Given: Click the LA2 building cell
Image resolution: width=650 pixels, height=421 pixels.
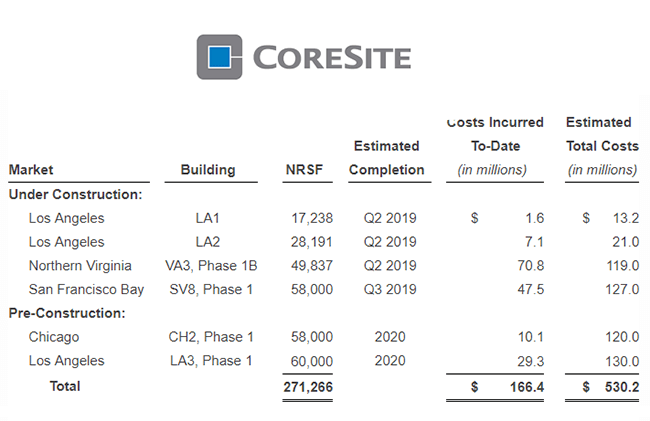Looking at the screenshot, I should [x=210, y=242].
